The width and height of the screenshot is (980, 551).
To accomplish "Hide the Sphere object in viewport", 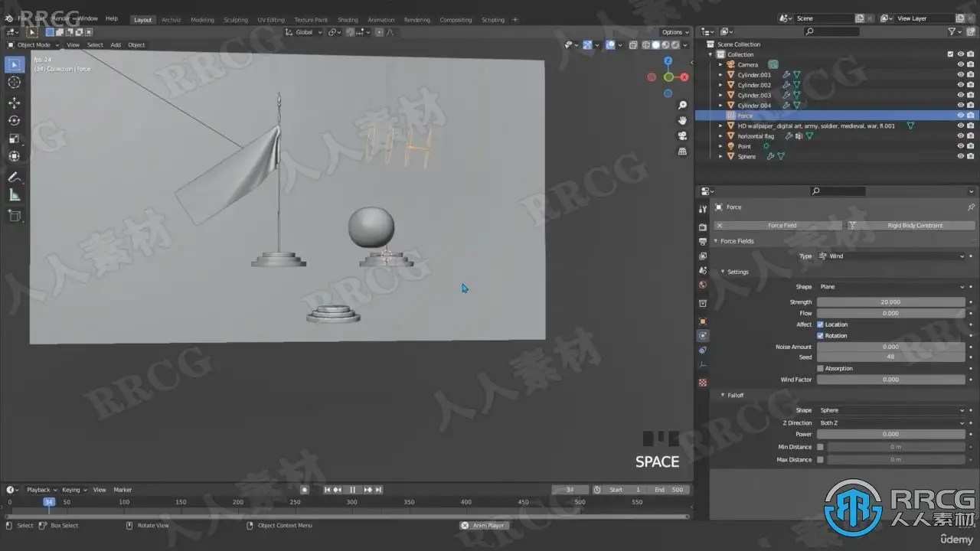I will pos(960,156).
